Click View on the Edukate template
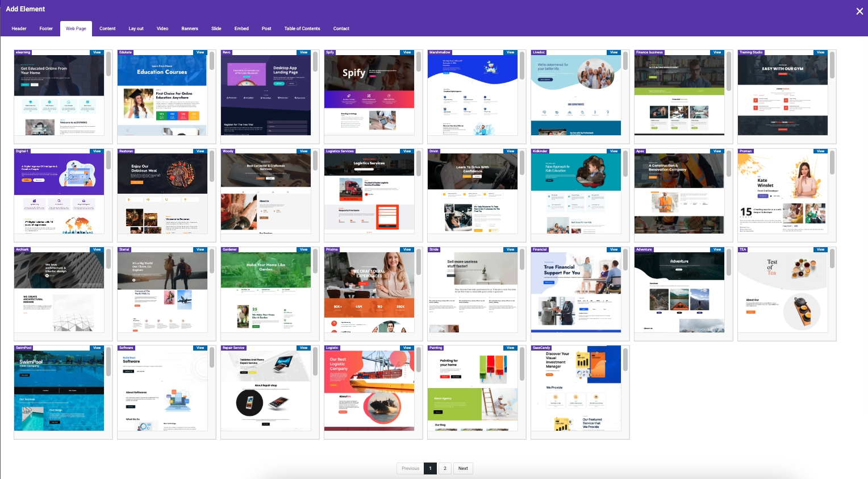The width and height of the screenshot is (868, 479). 200,52
